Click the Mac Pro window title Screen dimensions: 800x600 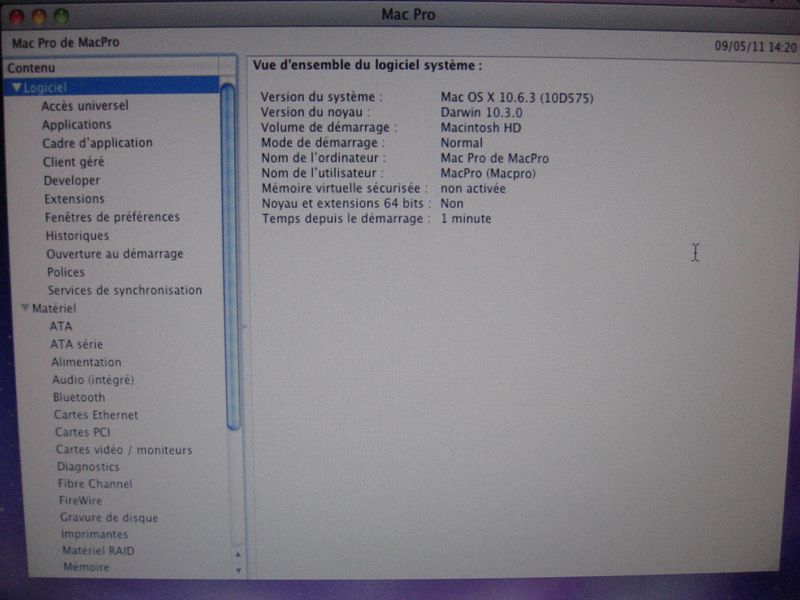[408, 14]
